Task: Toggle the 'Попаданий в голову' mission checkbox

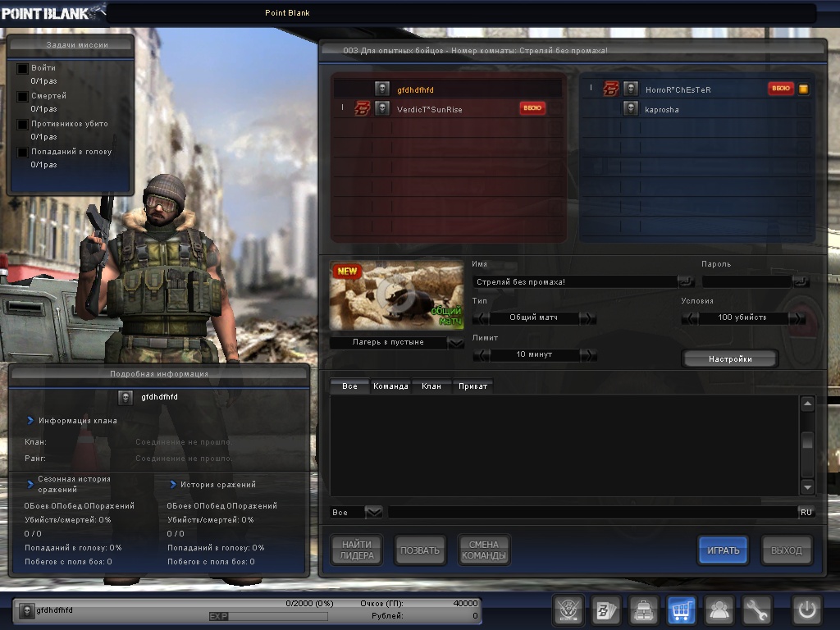Action: (x=23, y=152)
